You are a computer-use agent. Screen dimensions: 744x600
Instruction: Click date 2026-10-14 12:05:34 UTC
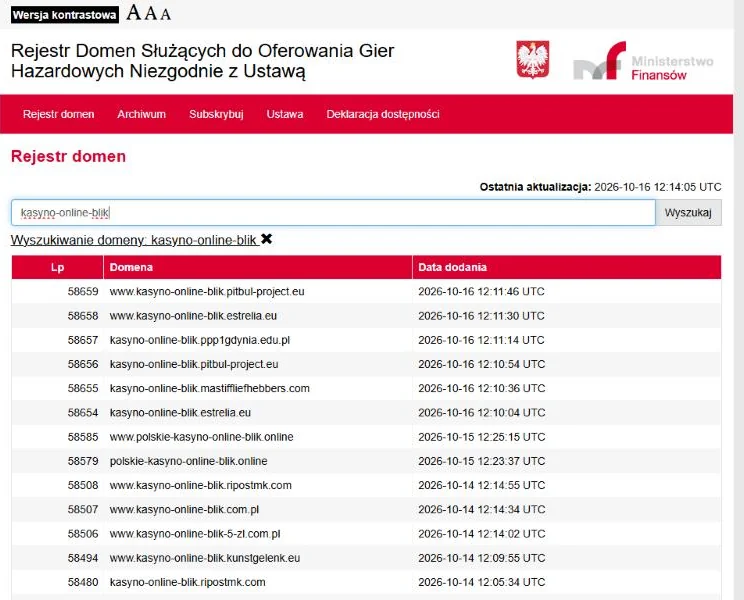click(482, 582)
